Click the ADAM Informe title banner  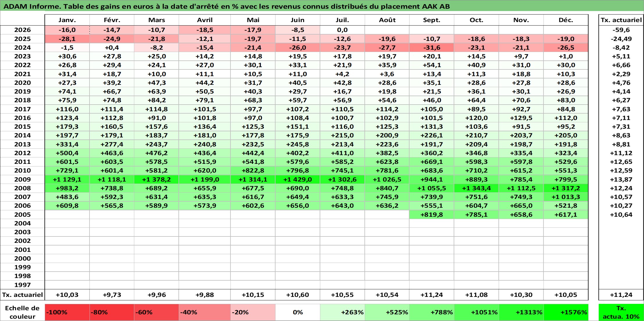tap(322, 6)
